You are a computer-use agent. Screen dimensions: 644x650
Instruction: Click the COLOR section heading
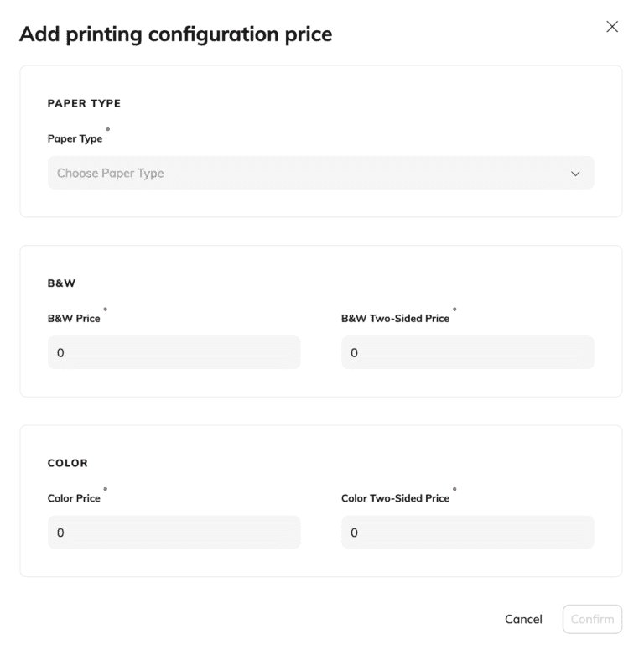pyautogui.click(x=67, y=463)
